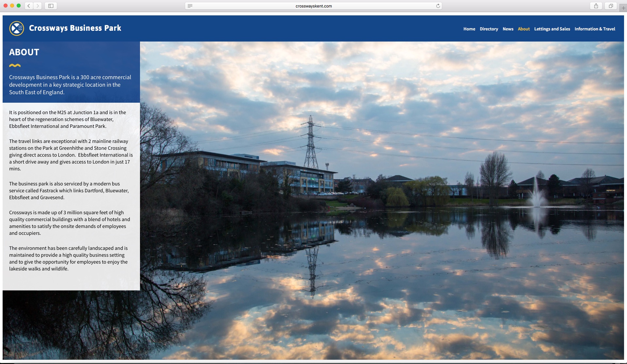Visit Information & Travel page

[595, 29]
